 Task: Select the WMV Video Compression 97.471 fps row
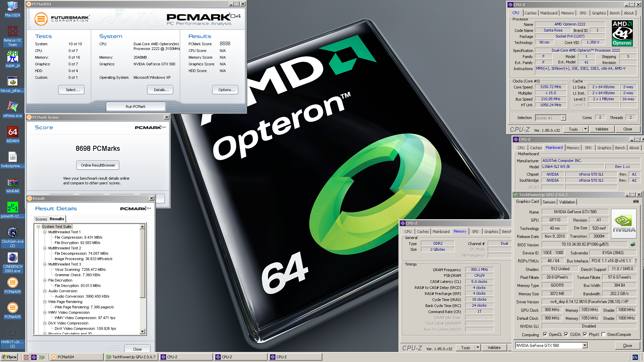85,318
